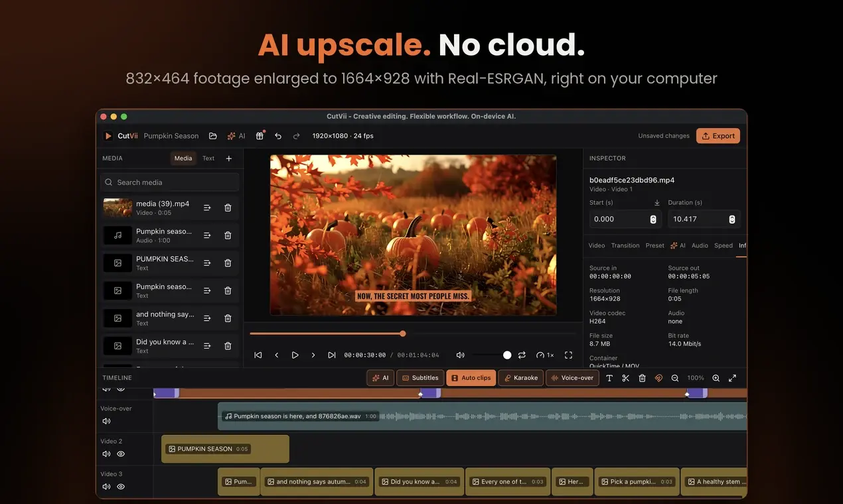Mute the Video 3 track

click(x=106, y=487)
